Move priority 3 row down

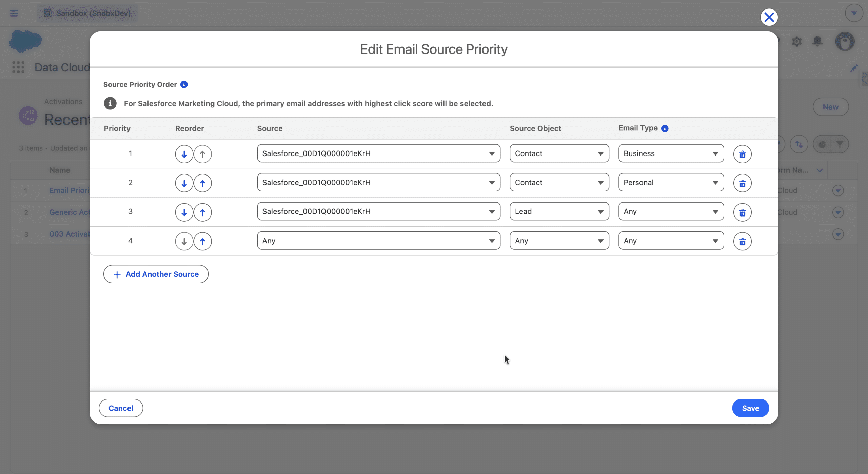[x=184, y=212]
